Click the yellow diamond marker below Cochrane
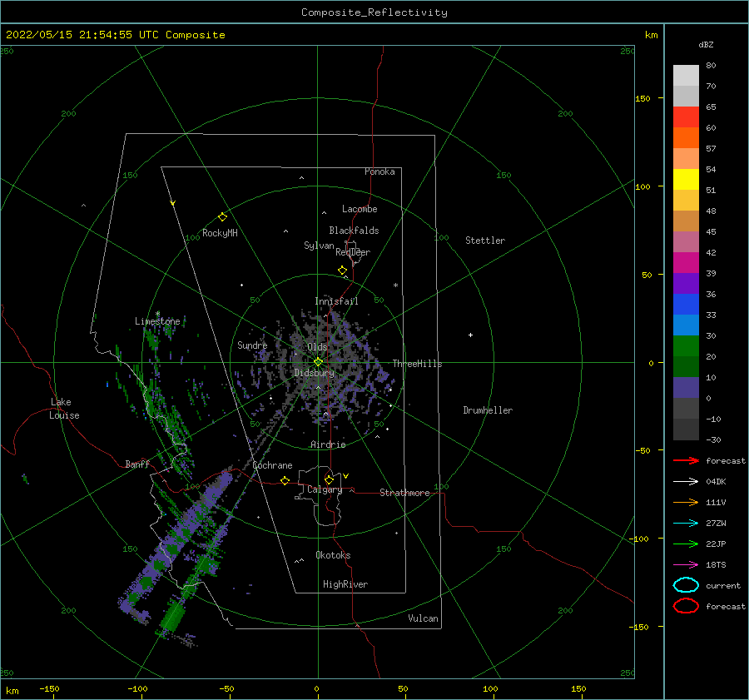The height and width of the screenshot is (700, 749). coord(285,480)
